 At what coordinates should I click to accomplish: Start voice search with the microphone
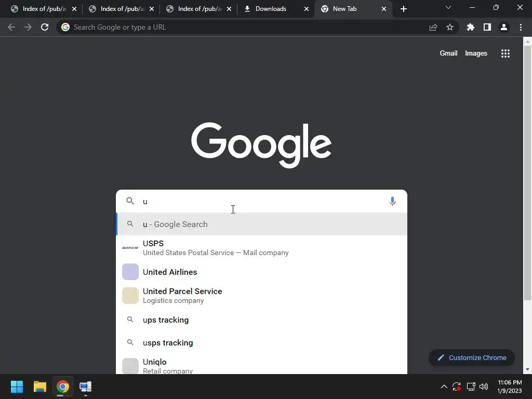pyautogui.click(x=392, y=201)
